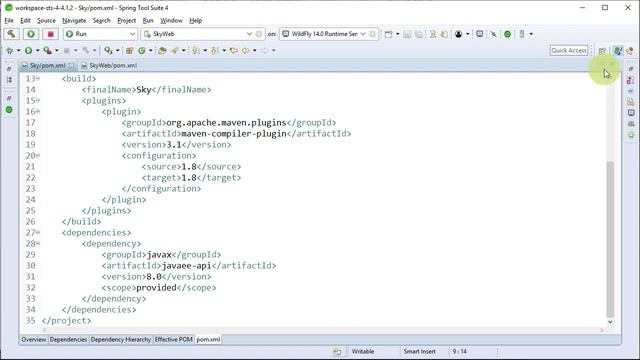Click the Build hammer button in launch bar
Viewport: 640px width, 360px height.
[11, 34]
